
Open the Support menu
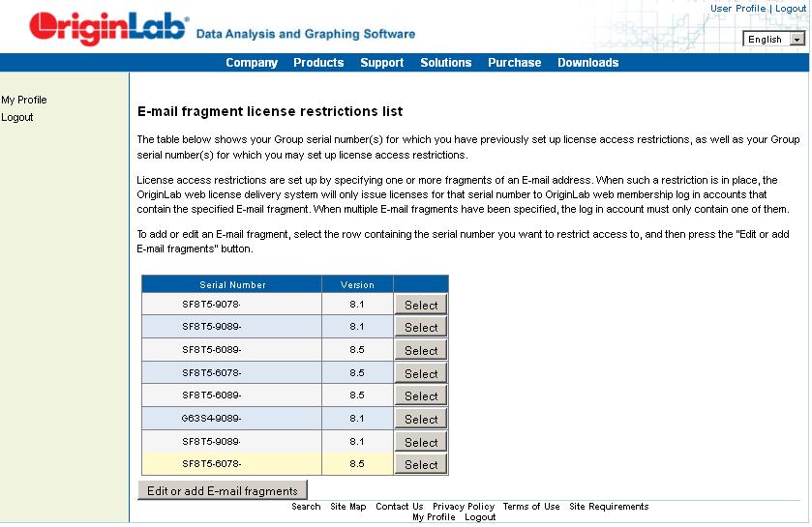point(381,63)
